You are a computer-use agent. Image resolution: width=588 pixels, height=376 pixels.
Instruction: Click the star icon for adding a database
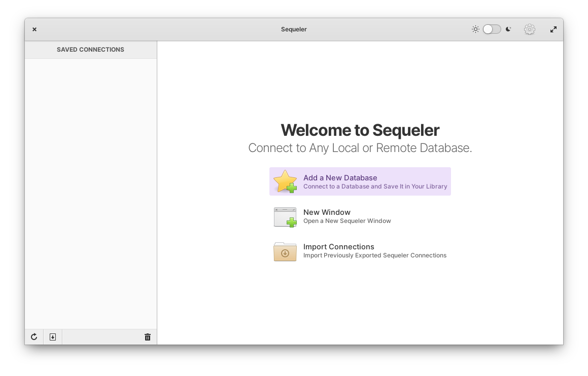click(285, 181)
